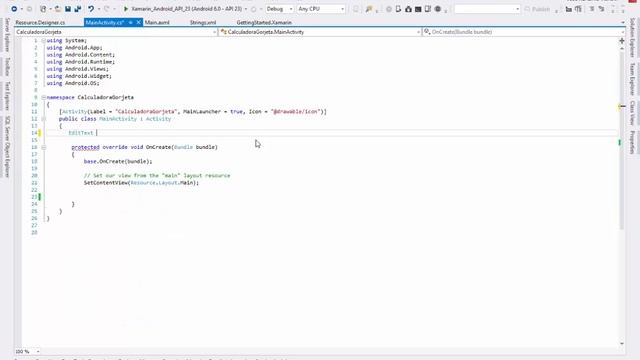The height and width of the screenshot is (360, 640).
Task: Save the current file with the Save icon
Action: pos(68,9)
